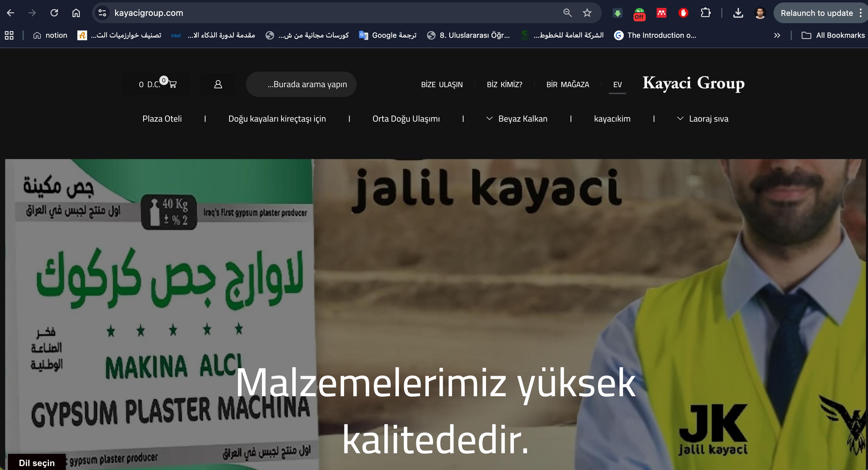The width and height of the screenshot is (868, 470).
Task: Open the apps grid in bookmarks bar
Action: coord(9,35)
